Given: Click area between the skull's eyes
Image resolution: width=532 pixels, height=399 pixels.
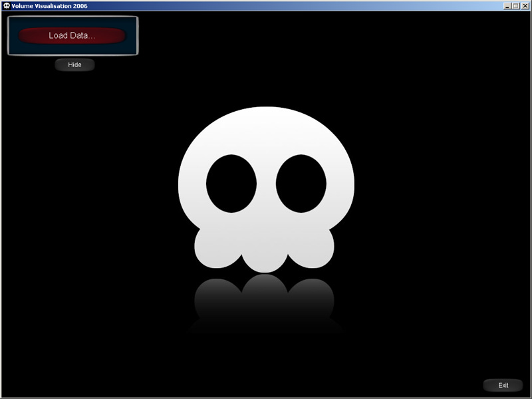Looking at the screenshot, I should [x=266, y=186].
